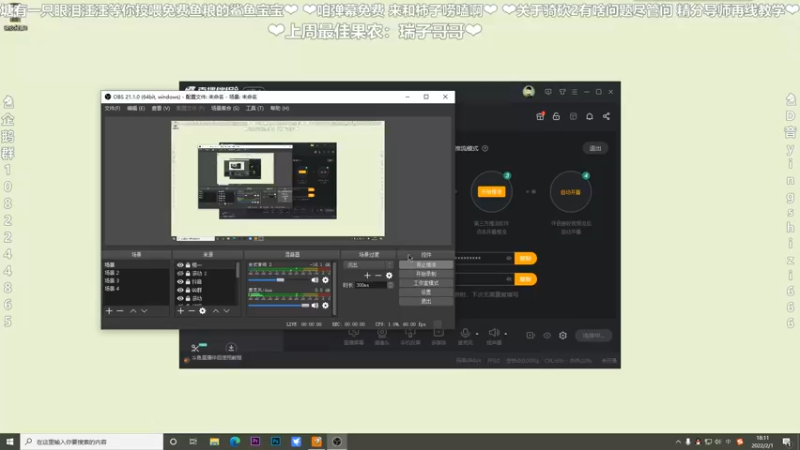Expand microphone options arrow beside 麦克风
Viewport: 800px width, 450px height.
point(477,334)
